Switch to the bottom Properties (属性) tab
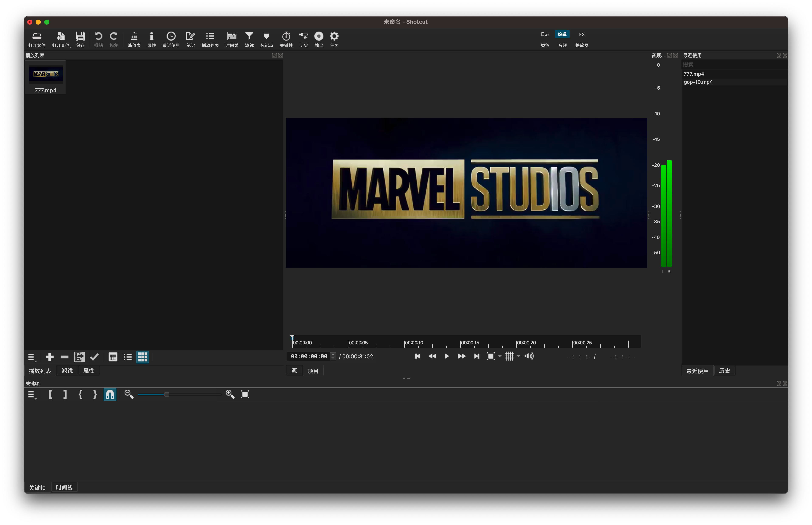This screenshot has height=525, width=812. (x=89, y=371)
